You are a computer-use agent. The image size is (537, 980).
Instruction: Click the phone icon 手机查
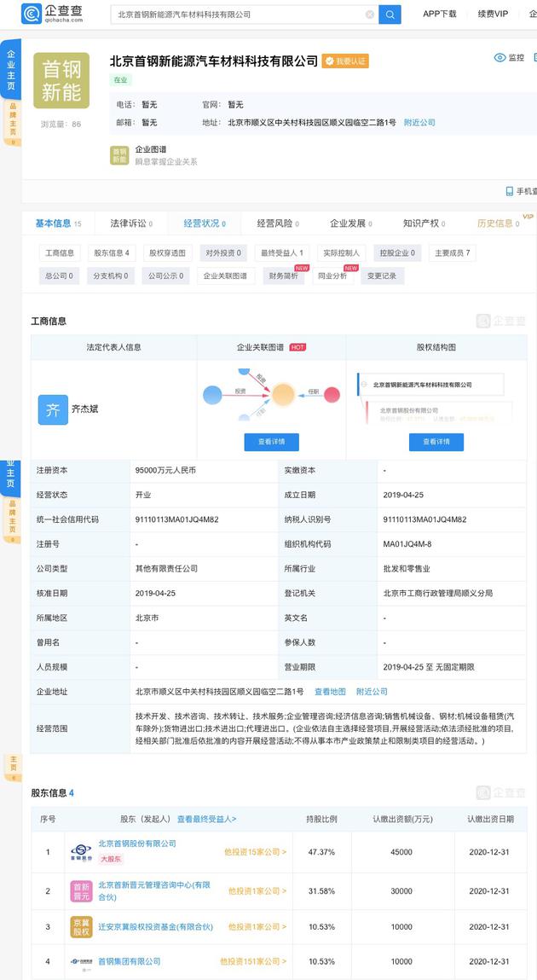coord(510,191)
